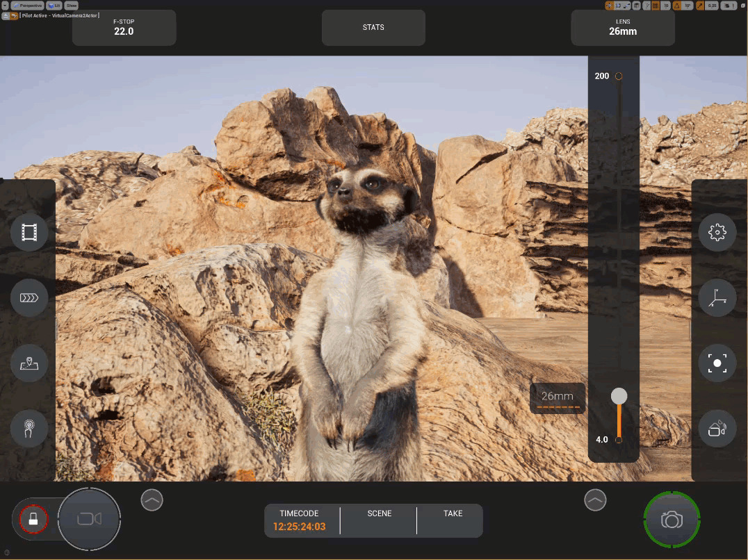This screenshot has width=748, height=560.
Task: Click the STATS button
Action: pyautogui.click(x=373, y=28)
